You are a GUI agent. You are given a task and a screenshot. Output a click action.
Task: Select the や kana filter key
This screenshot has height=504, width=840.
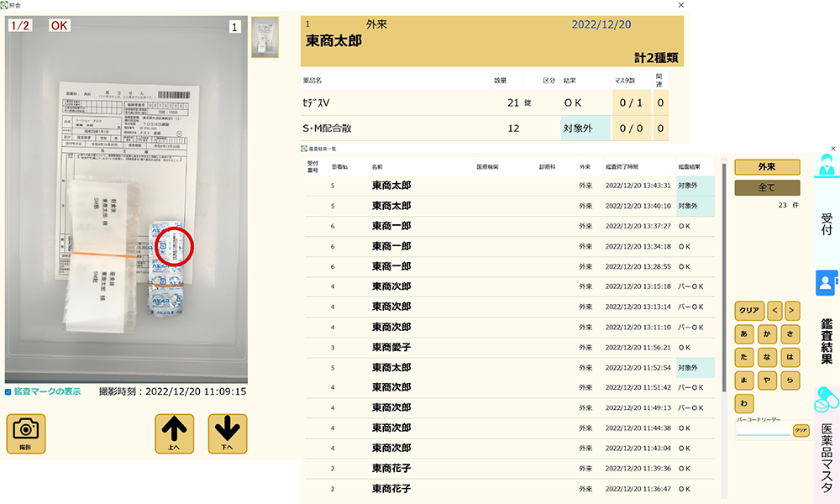[x=767, y=381]
